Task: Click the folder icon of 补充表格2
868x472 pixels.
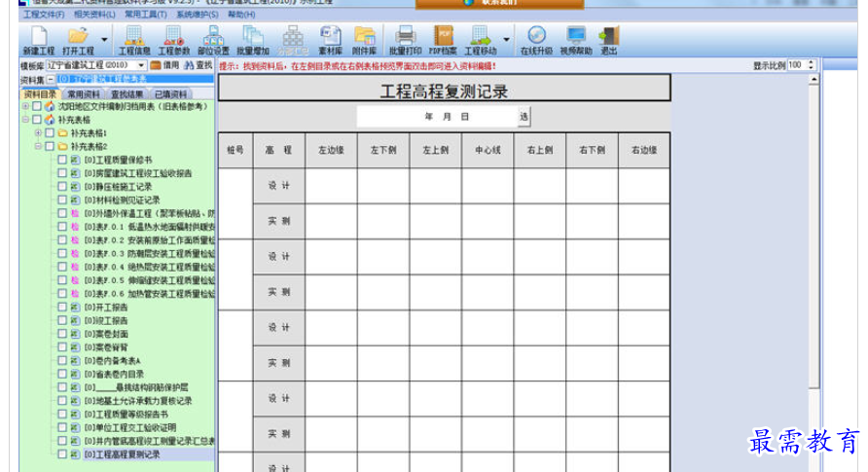Action: 63,146
